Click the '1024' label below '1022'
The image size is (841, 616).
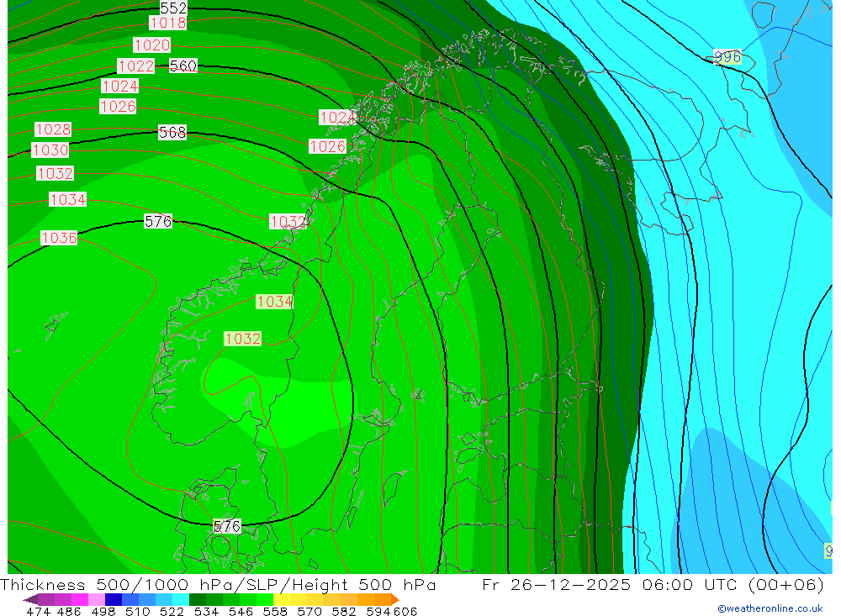pyautogui.click(x=120, y=86)
